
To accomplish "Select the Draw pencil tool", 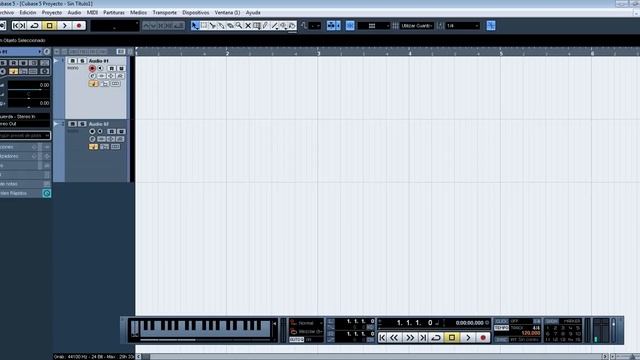I will [265, 26].
